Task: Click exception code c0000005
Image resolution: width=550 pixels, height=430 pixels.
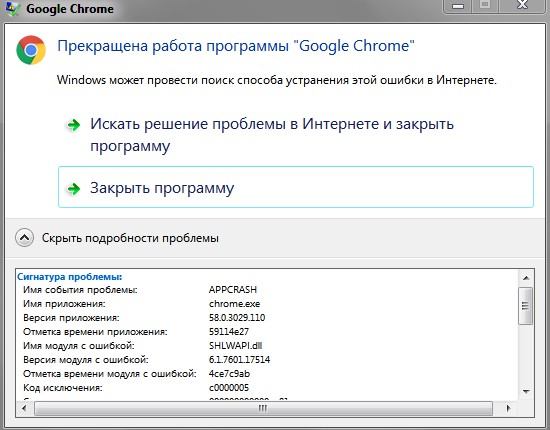Action: [x=229, y=388]
